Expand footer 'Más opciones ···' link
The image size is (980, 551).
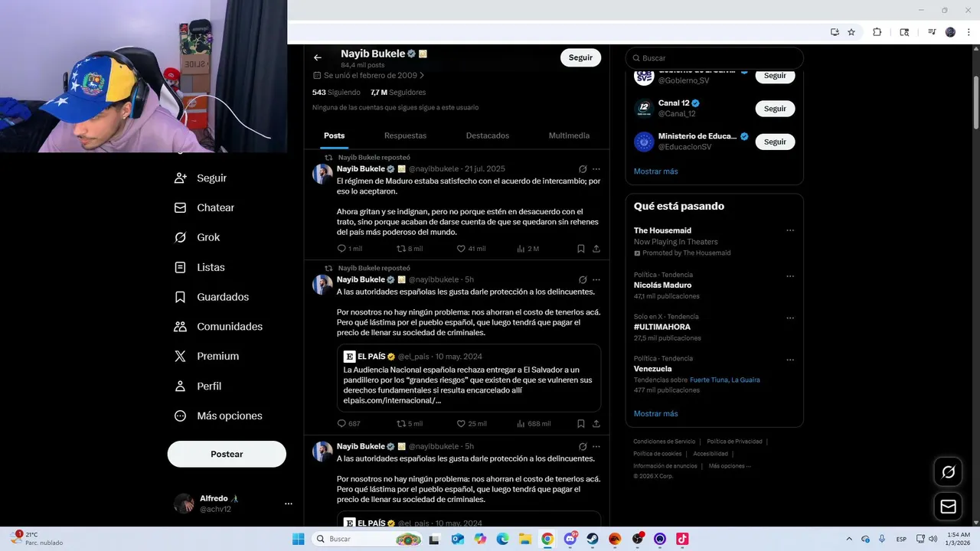pos(730,466)
